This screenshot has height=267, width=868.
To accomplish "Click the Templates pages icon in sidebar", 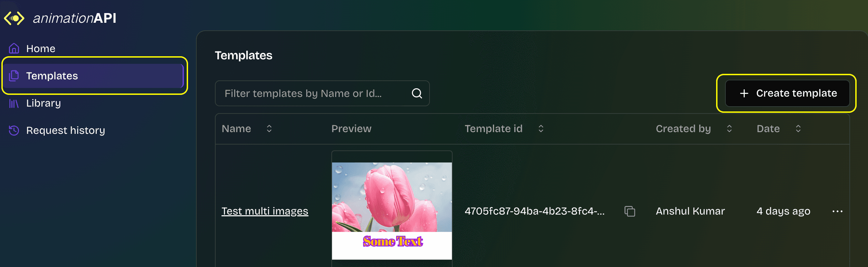I will [x=14, y=76].
